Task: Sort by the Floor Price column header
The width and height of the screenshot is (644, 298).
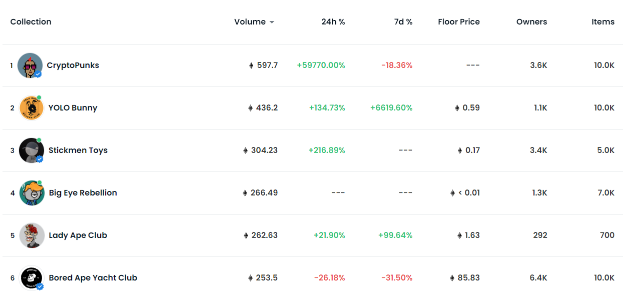Action: [x=459, y=22]
